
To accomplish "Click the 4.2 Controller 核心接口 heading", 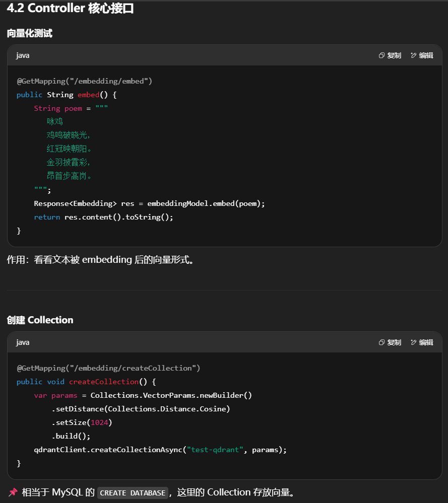I will [x=71, y=9].
